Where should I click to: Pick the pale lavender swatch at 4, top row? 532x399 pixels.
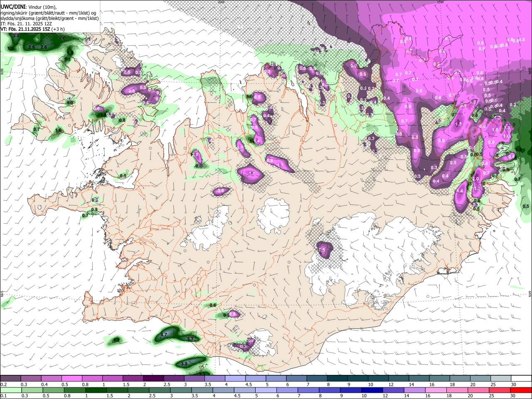[235, 379]
